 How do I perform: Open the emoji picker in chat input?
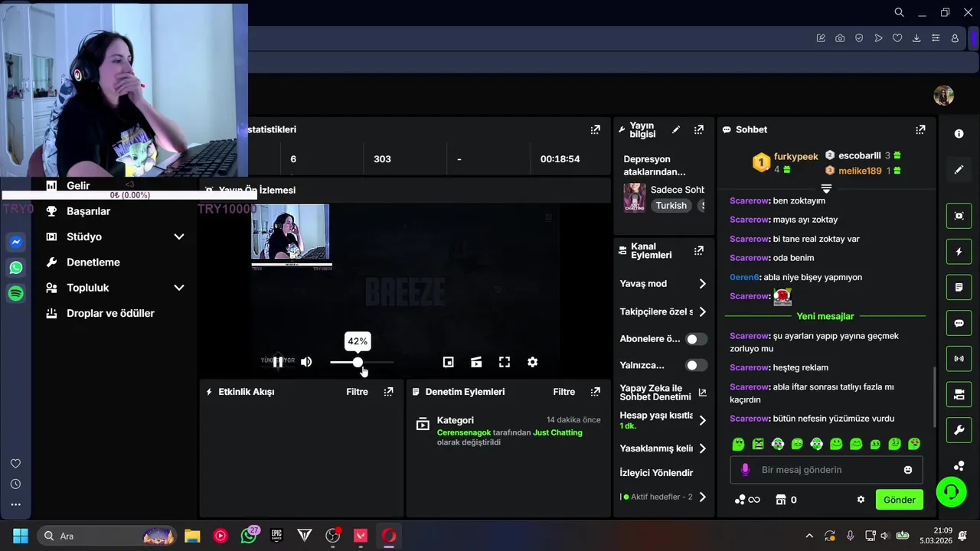908,470
